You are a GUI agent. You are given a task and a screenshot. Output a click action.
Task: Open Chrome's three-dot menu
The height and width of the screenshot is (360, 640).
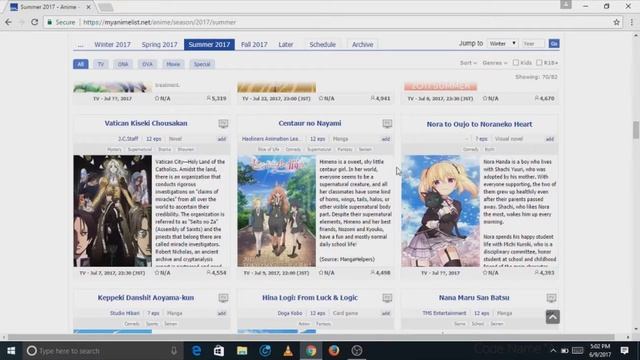pyautogui.click(x=631, y=22)
